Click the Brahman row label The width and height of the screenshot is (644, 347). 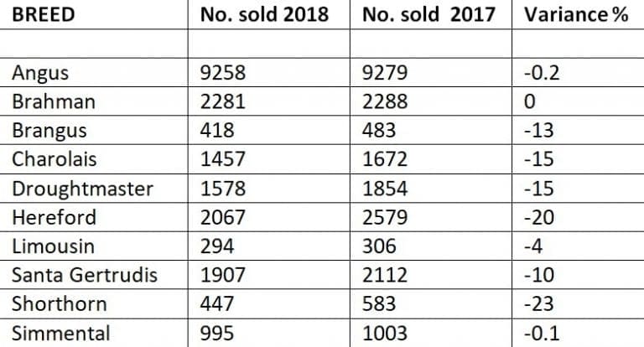[x=54, y=101]
